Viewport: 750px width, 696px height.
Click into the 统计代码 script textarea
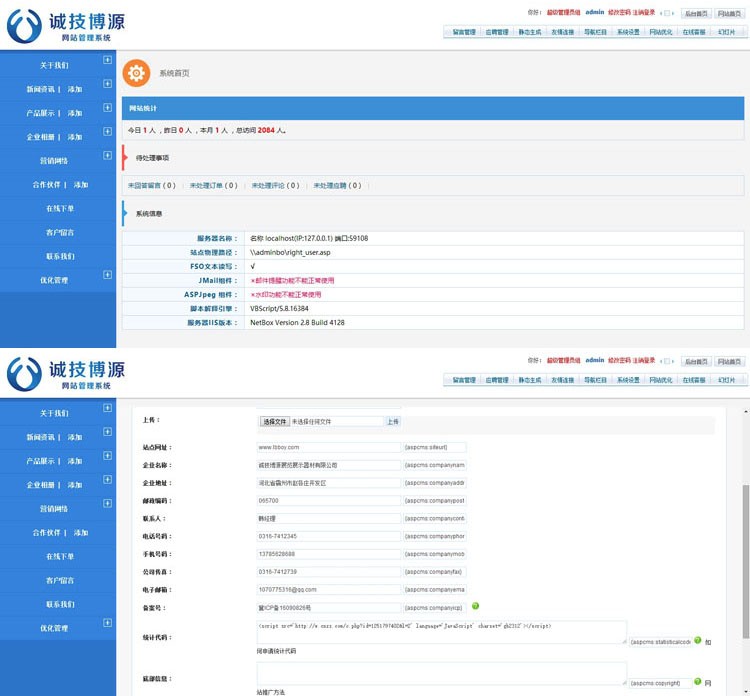click(441, 632)
